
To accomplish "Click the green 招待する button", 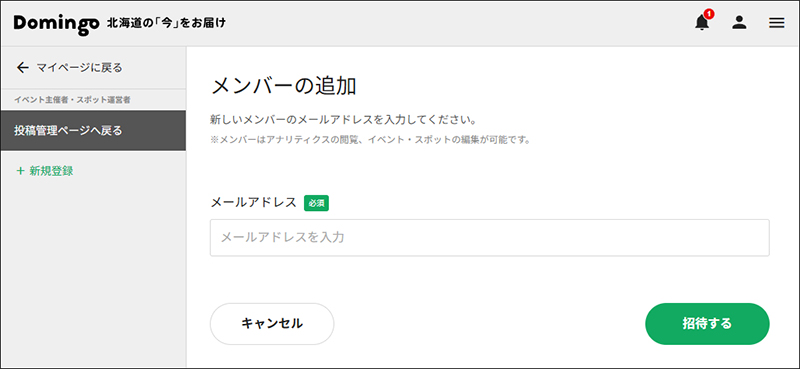I will [707, 324].
